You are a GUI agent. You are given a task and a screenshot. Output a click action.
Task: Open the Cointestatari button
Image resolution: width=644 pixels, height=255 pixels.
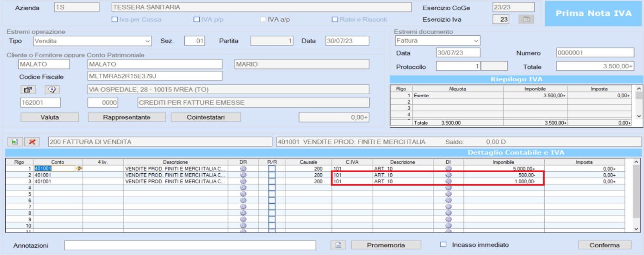(206, 117)
